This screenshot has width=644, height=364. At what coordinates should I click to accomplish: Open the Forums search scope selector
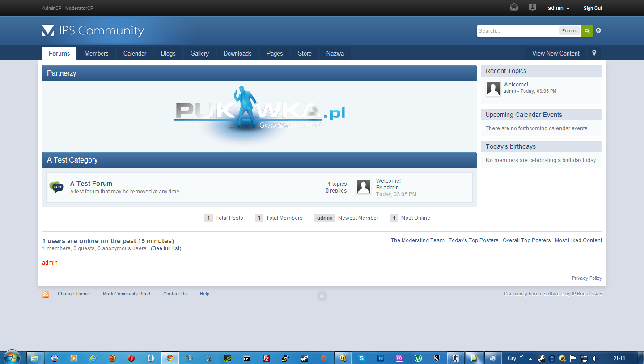tap(570, 31)
